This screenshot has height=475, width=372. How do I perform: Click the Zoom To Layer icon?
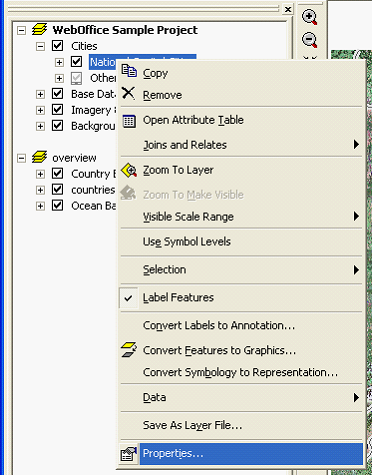129,170
